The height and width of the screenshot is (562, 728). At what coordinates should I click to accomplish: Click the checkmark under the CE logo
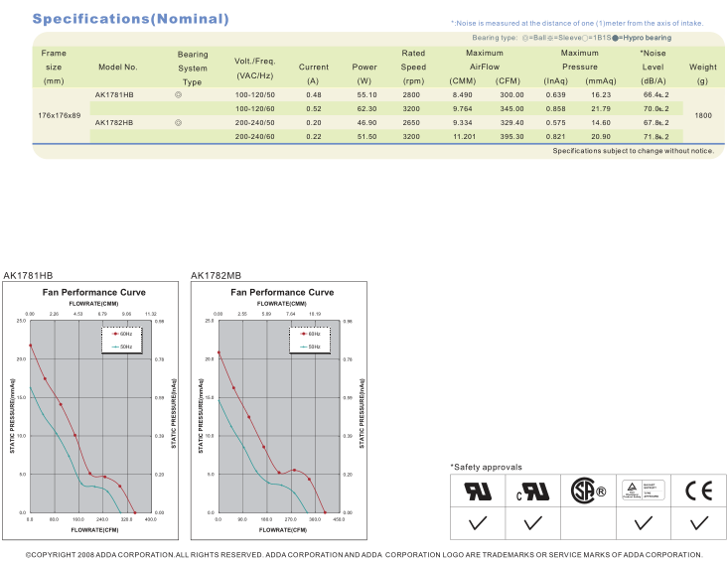pos(699,523)
